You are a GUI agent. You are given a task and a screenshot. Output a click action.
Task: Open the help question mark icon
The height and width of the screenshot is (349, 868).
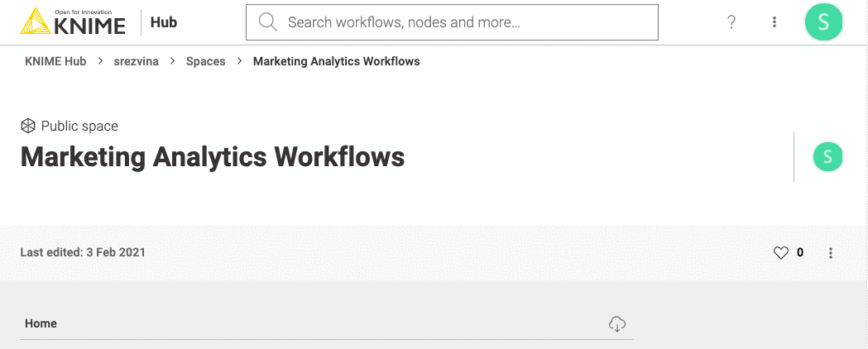(731, 22)
